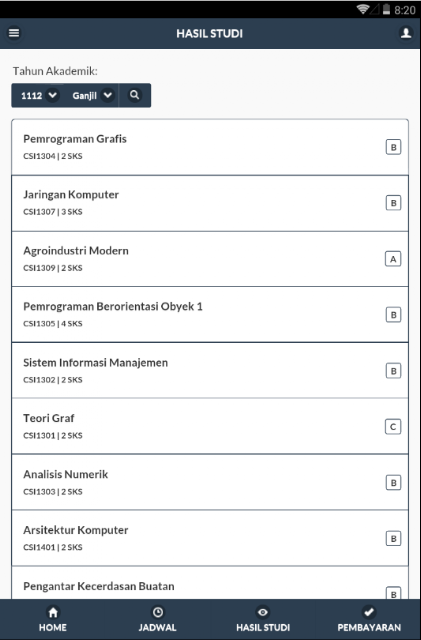Click the C grade badge for Teori Graf
Screen dimensions: 421x640
coord(393,427)
